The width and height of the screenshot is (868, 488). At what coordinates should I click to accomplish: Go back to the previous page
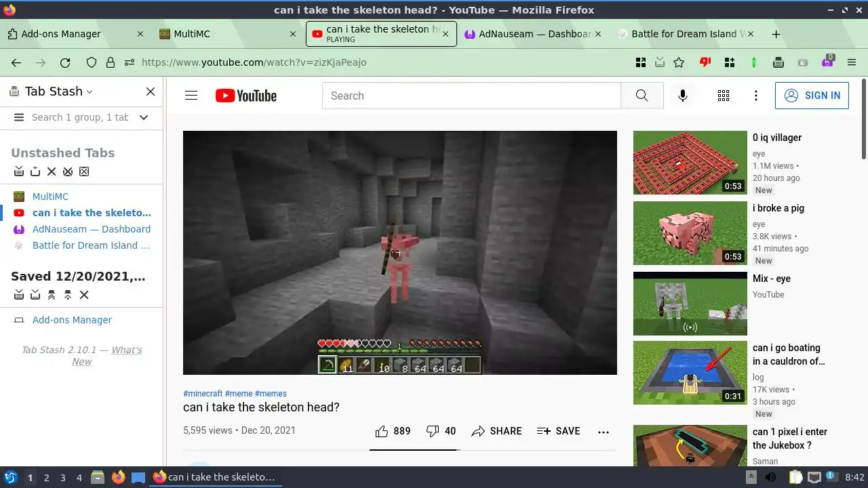(16, 62)
